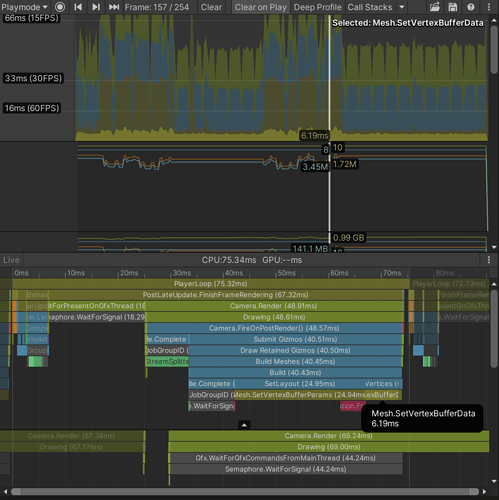Click the 3.45M rendering chart value
The height and width of the screenshot is (500, 499).
click(315, 167)
